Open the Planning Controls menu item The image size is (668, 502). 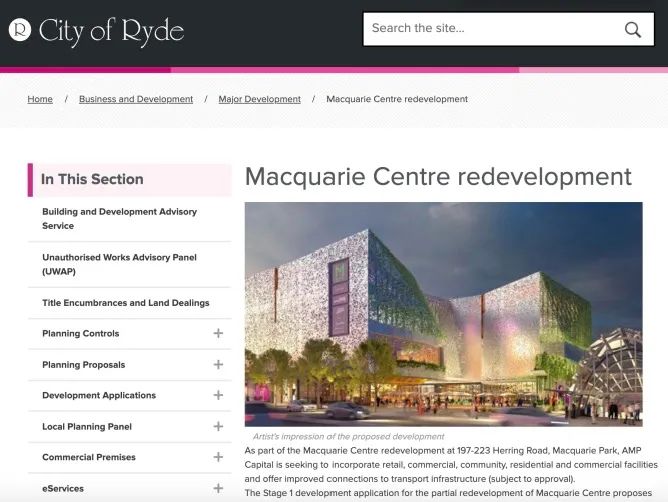tap(81, 334)
